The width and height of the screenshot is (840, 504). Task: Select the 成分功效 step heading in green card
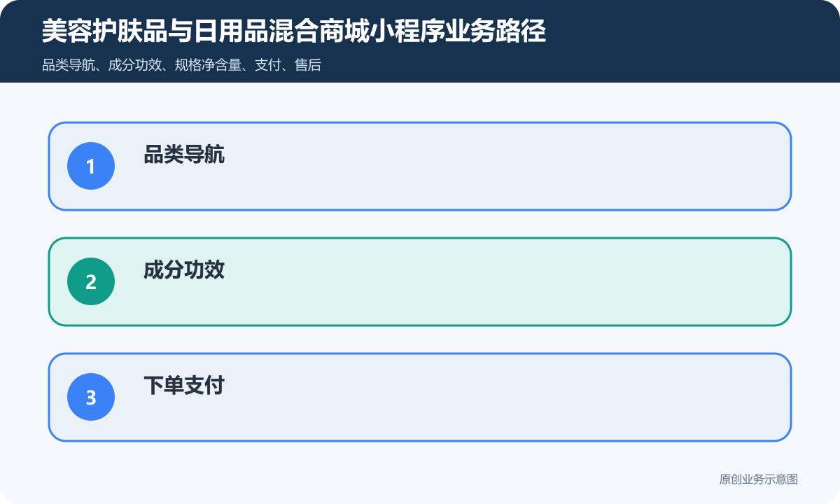(184, 270)
